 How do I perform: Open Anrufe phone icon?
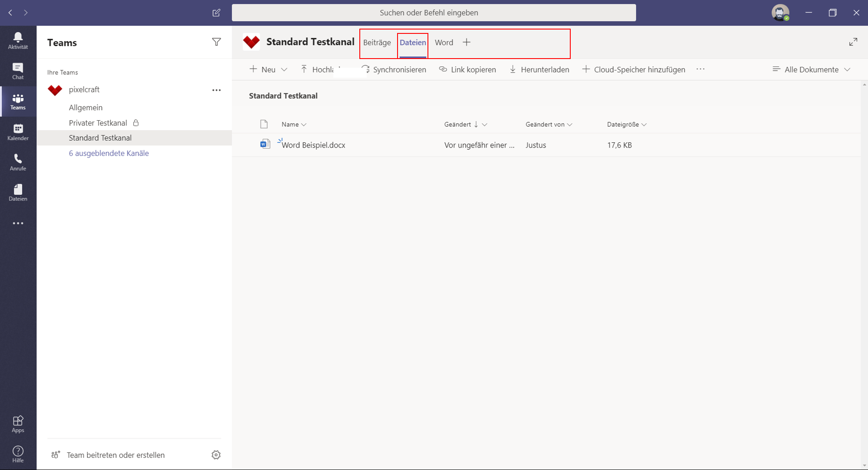(18, 162)
